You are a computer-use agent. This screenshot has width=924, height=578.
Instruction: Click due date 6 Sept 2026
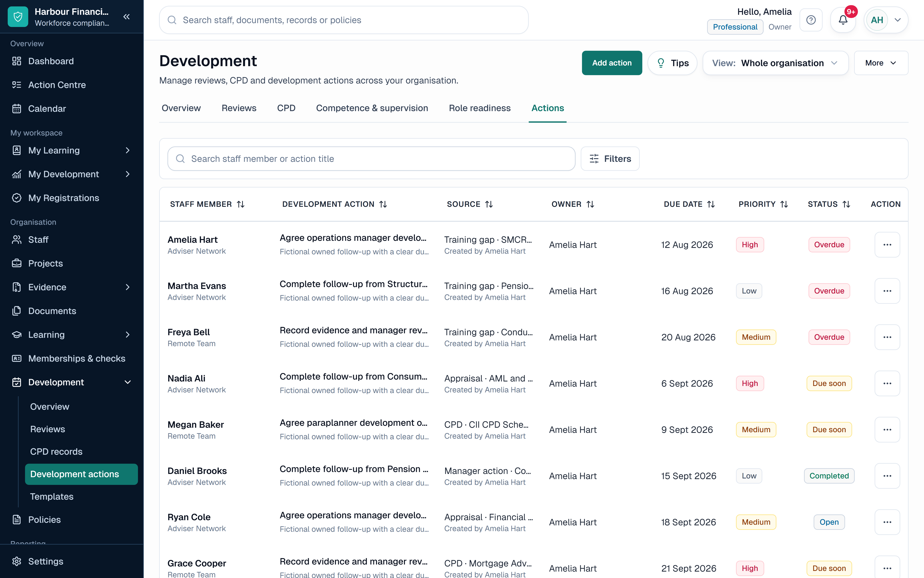(x=687, y=383)
